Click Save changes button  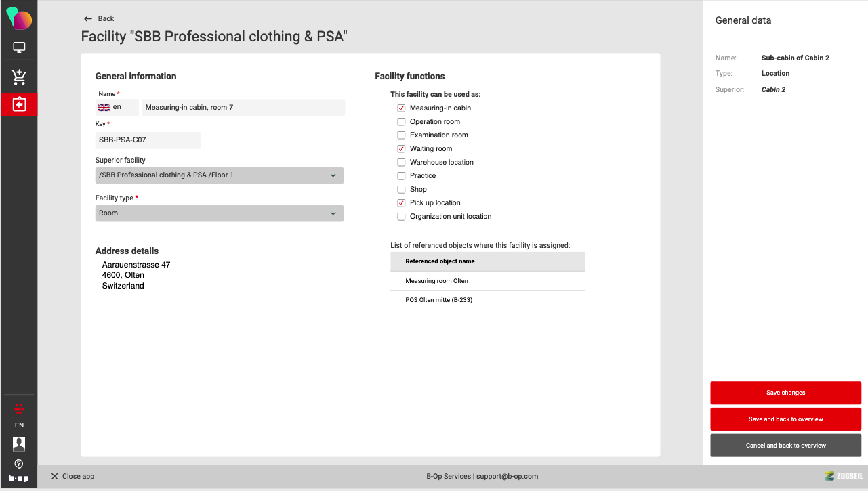(x=785, y=393)
